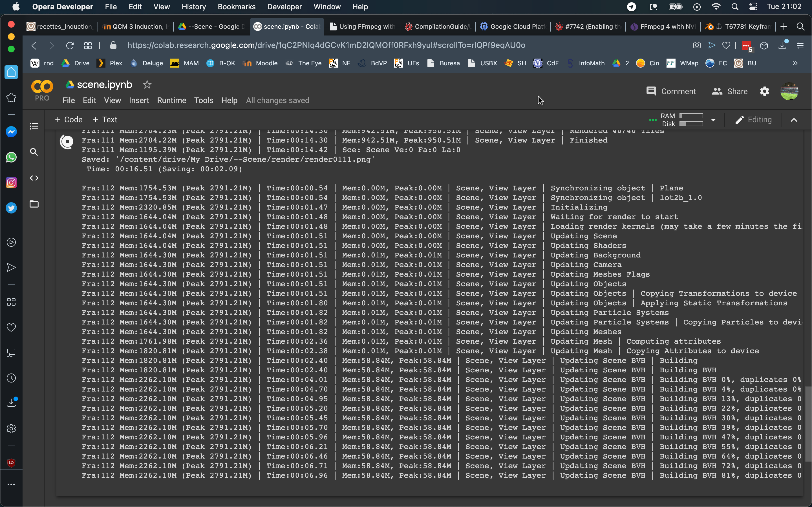Open the Colab Files folder panel
This screenshot has width=812, height=507.
pos(34,204)
